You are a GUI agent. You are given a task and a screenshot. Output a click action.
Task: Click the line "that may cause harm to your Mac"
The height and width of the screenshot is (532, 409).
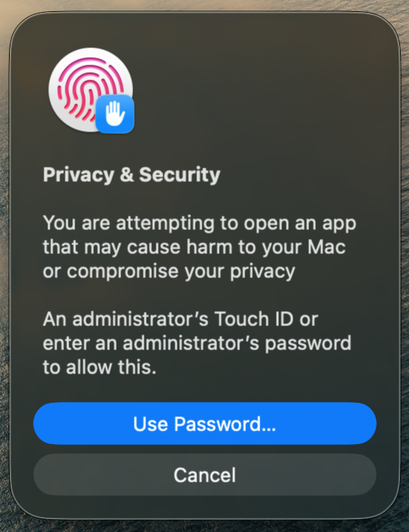pos(194,247)
